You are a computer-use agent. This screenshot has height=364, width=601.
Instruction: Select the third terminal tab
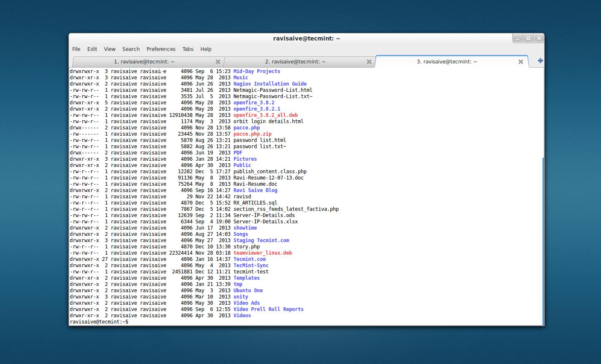pos(446,61)
